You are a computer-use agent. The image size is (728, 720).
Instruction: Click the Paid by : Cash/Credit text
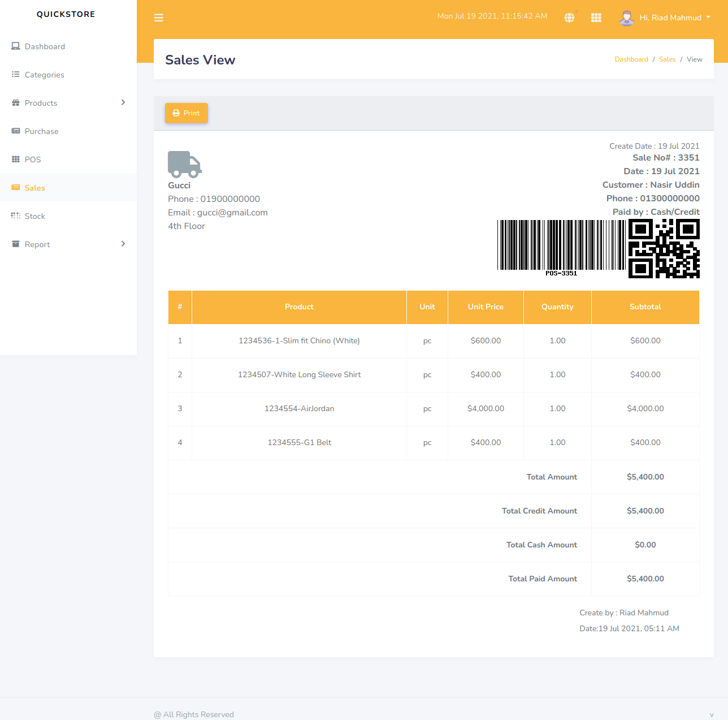656,212
